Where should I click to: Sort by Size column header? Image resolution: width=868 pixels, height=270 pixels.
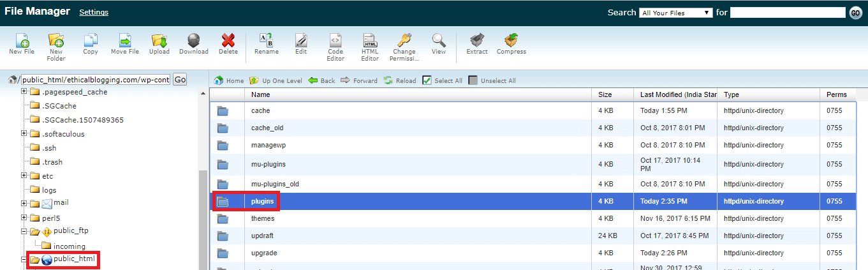coord(612,94)
